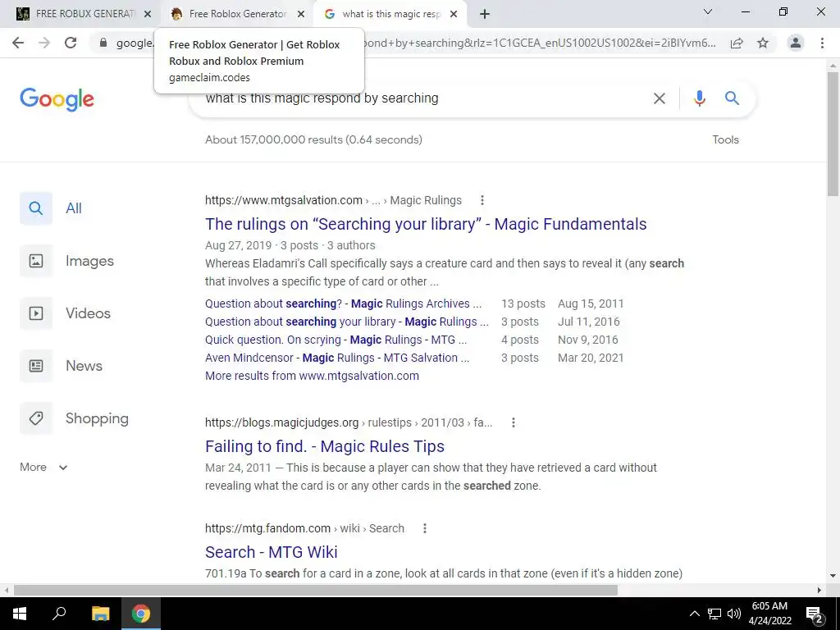Click the "13 posts" cell

click(x=523, y=304)
